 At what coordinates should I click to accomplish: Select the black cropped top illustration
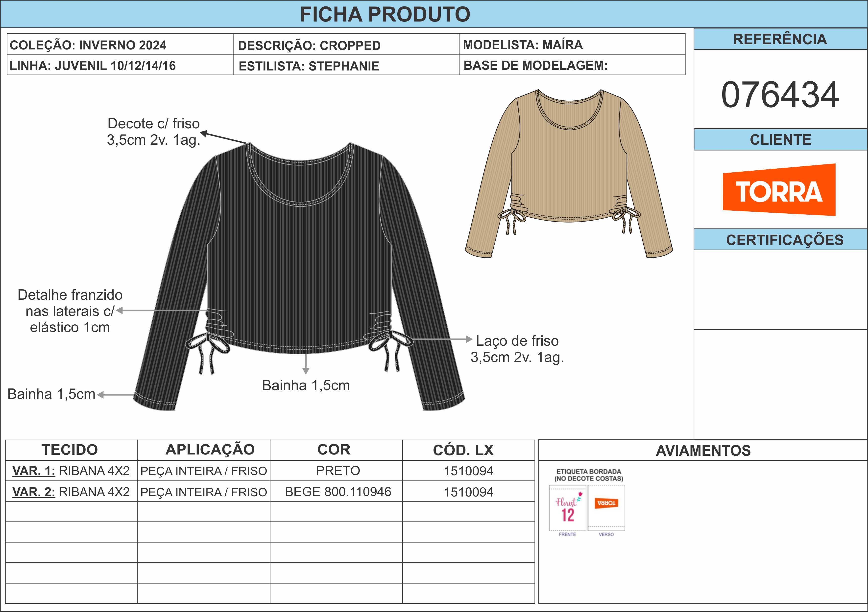(299, 264)
